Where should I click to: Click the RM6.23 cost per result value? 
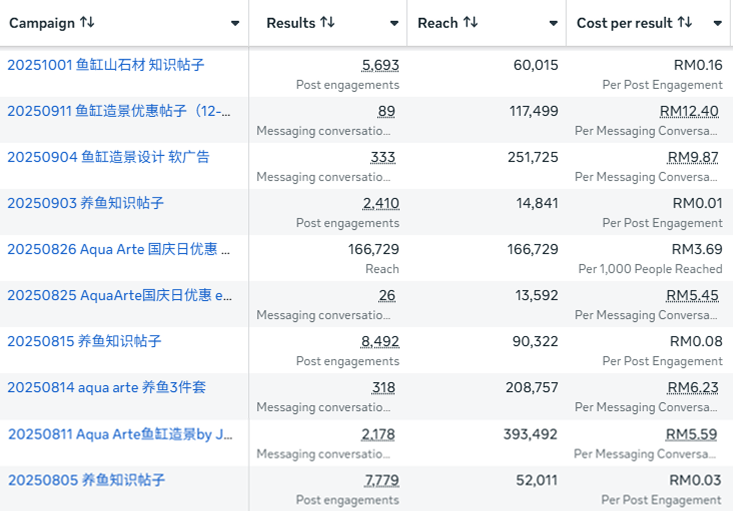coord(693,387)
